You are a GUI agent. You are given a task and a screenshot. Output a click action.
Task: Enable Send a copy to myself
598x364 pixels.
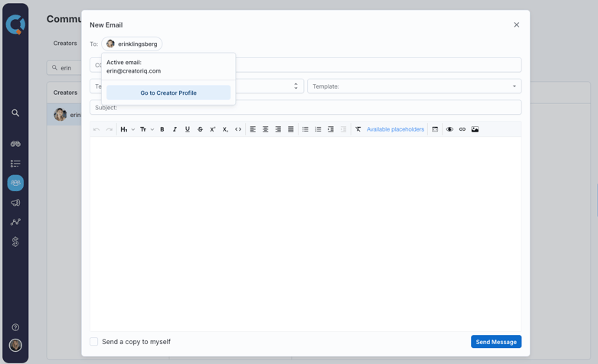click(94, 342)
